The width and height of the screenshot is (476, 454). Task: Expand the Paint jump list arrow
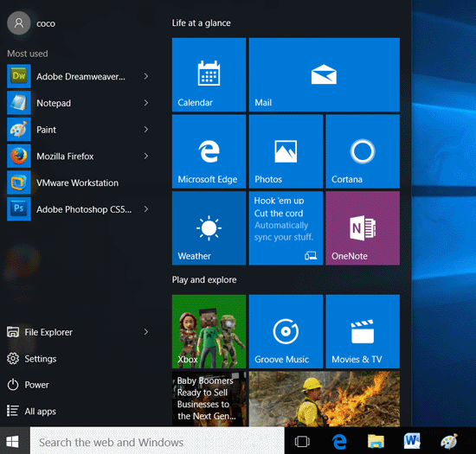tap(146, 130)
